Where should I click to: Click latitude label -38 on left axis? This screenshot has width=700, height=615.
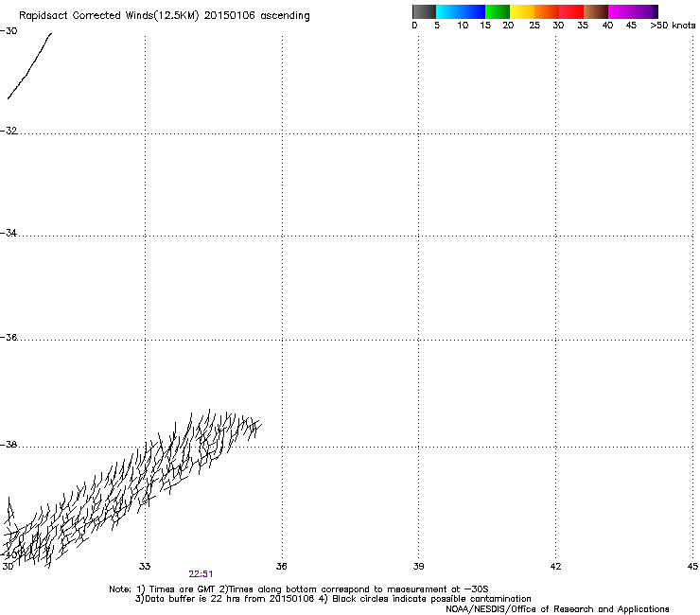coord(9,445)
